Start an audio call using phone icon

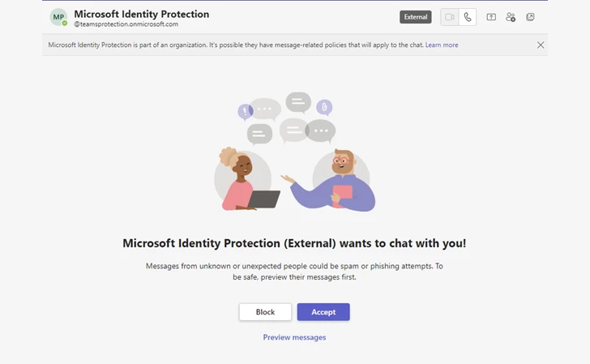[x=468, y=17]
